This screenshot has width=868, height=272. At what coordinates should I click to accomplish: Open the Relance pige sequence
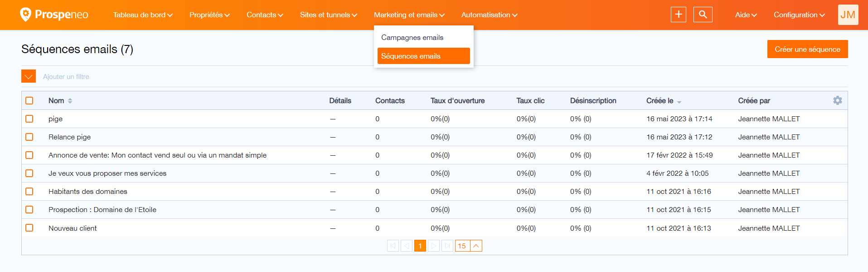tap(69, 137)
